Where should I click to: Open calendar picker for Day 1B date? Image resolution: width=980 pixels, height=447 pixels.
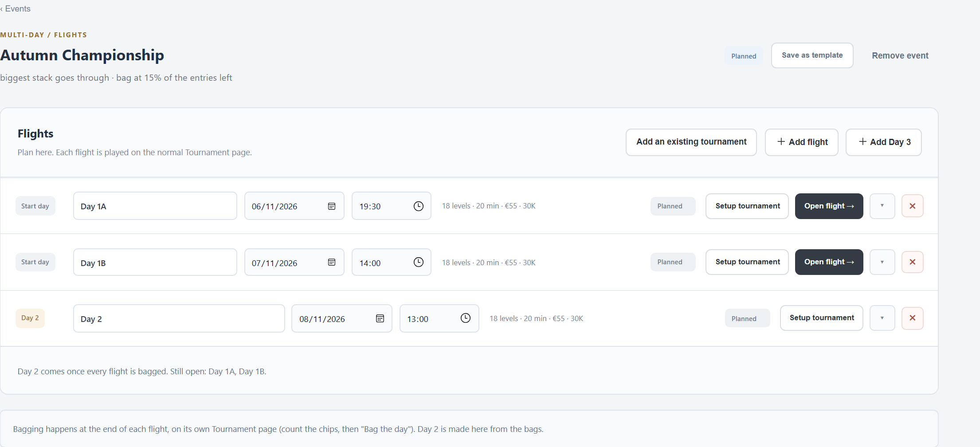(331, 262)
